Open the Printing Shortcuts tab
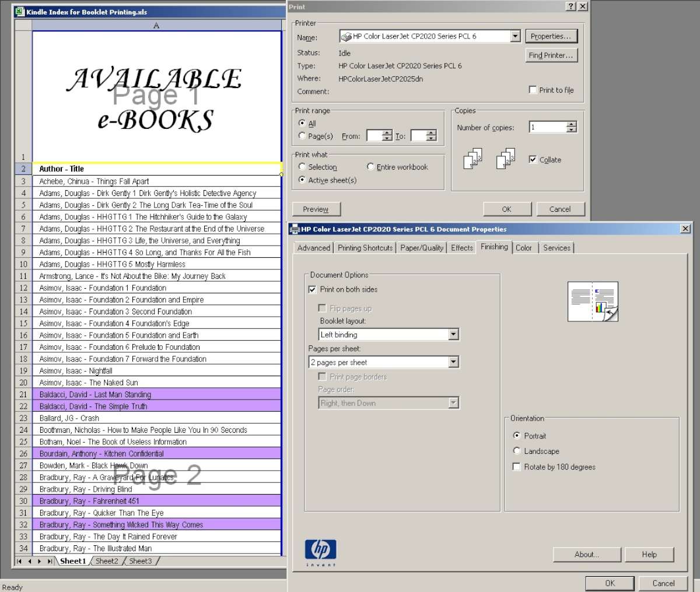700x592 pixels. [x=365, y=248]
